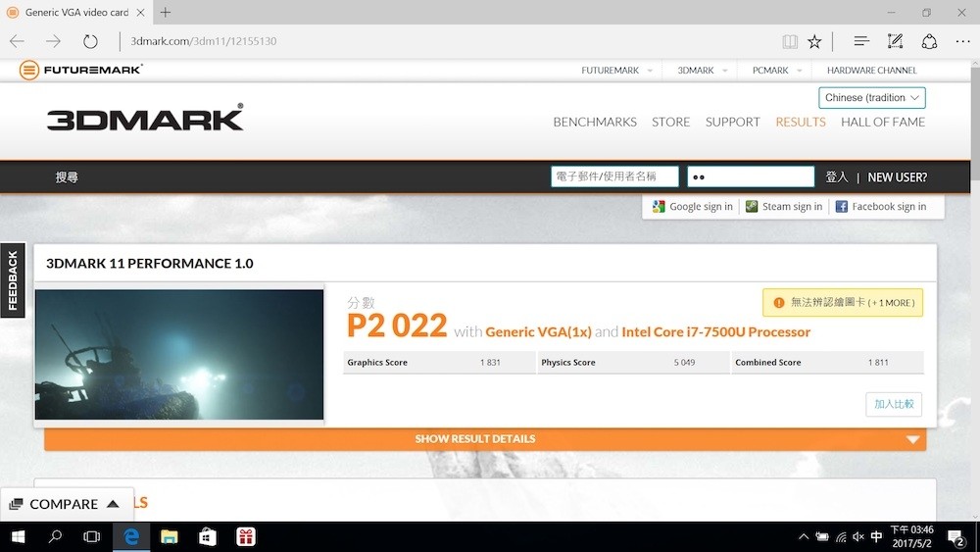Click the benchmark scene thumbnail
This screenshot has height=552, width=980.
(x=179, y=355)
